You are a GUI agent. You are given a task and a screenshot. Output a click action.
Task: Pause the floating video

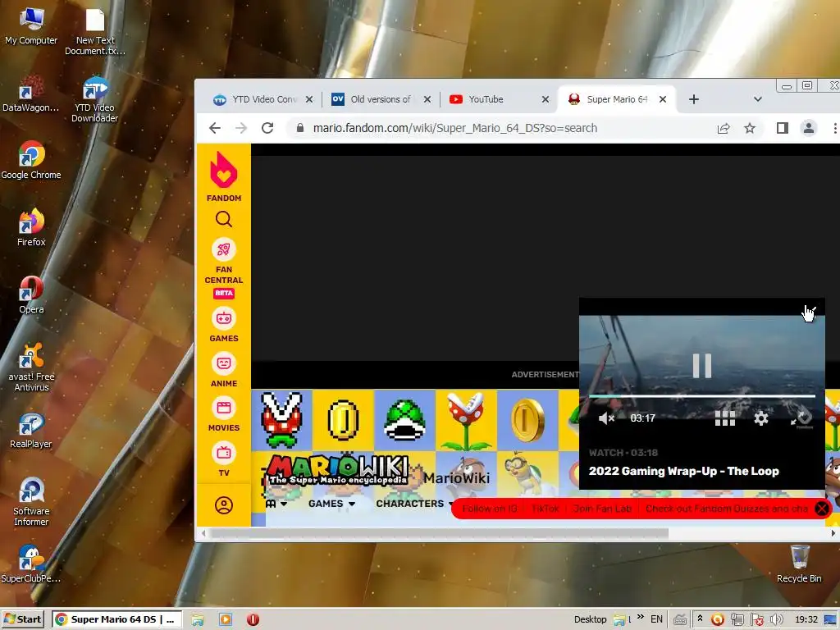pos(702,366)
